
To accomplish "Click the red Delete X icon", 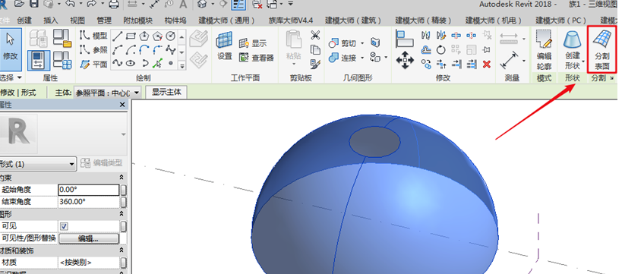I will click(x=487, y=64).
